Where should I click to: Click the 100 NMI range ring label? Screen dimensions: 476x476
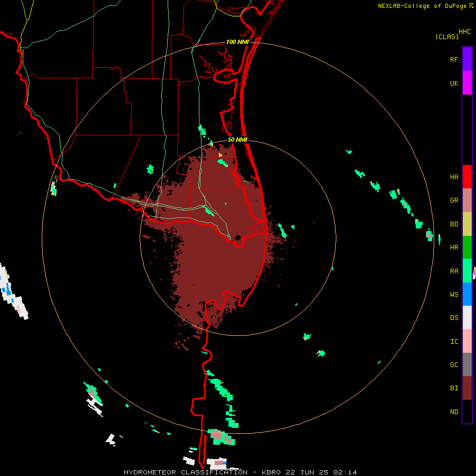(x=237, y=42)
